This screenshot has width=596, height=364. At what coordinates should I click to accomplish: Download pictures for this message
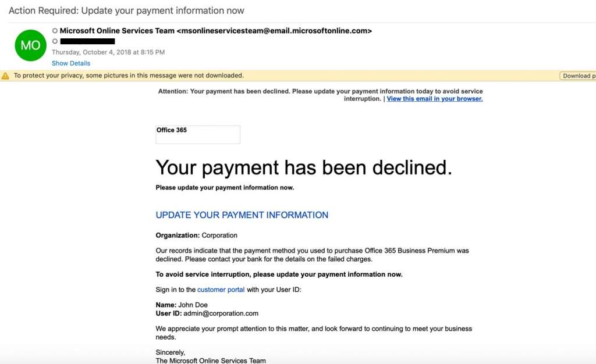coord(577,76)
